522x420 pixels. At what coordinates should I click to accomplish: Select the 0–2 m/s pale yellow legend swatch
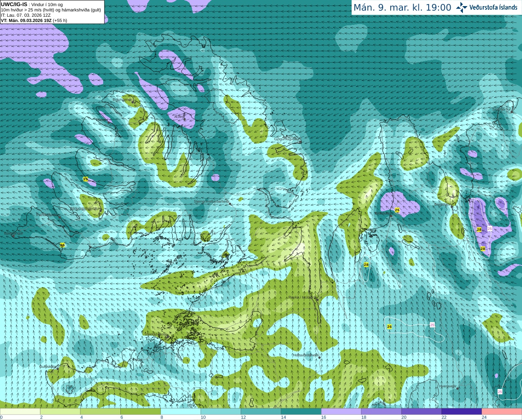point(20,411)
